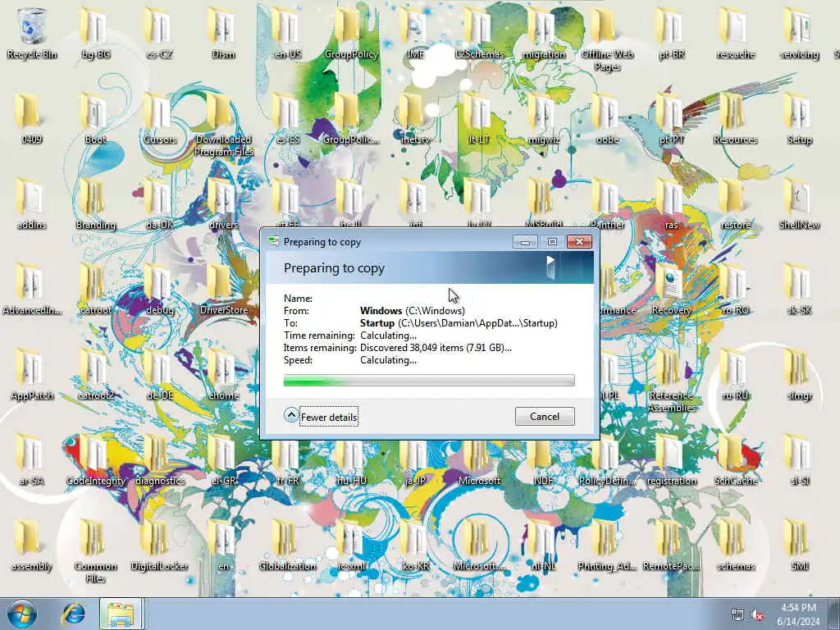
Task: Select the AdvancedIn... folder icon
Action: pyautogui.click(x=32, y=289)
